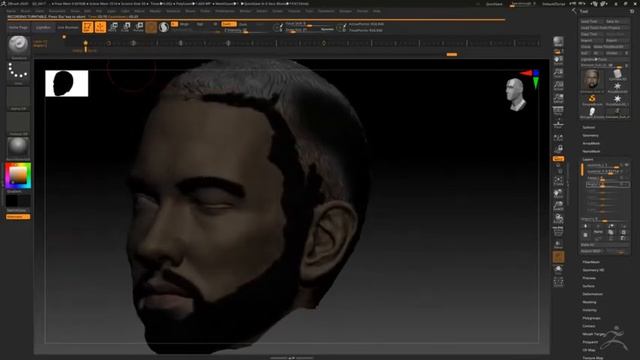Collapse the Layers subpalette
Image resolution: width=640 pixels, height=360 pixels.
tap(588, 160)
